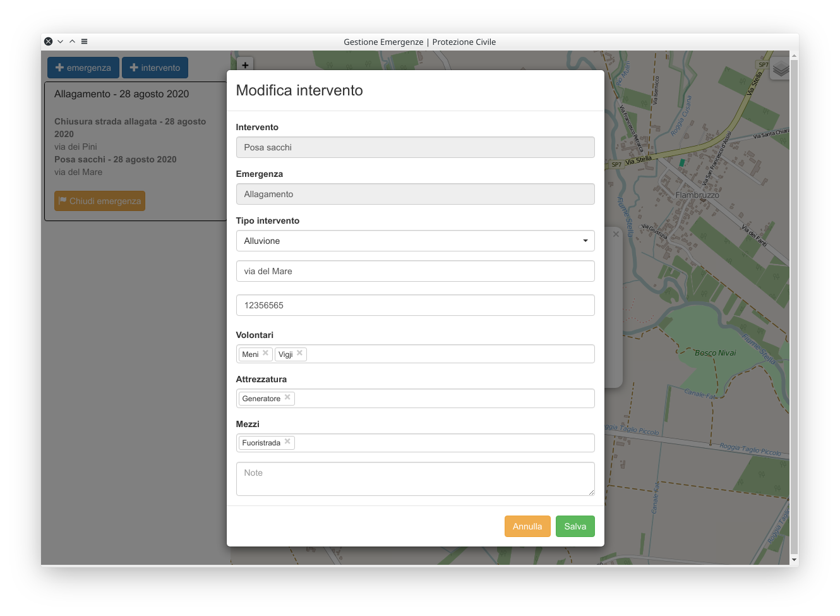
Task: Zoom in on the map
Action: pyautogui.click(x=245, y=64)
